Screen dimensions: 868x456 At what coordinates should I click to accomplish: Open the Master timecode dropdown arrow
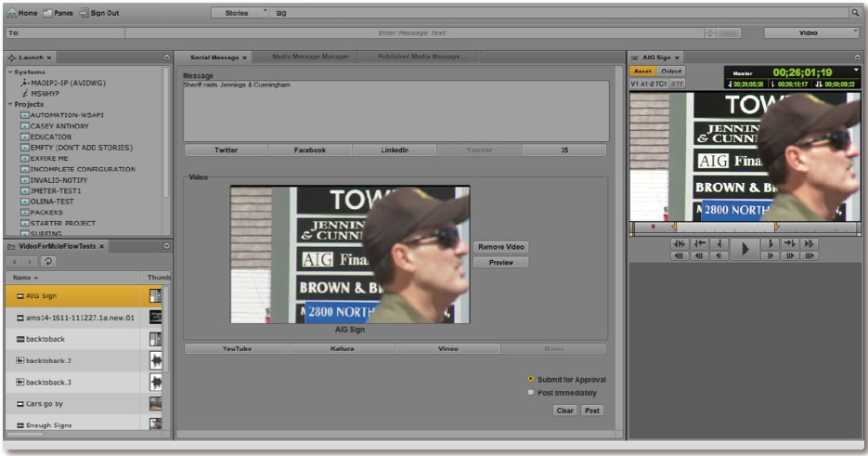click(856, 71)
